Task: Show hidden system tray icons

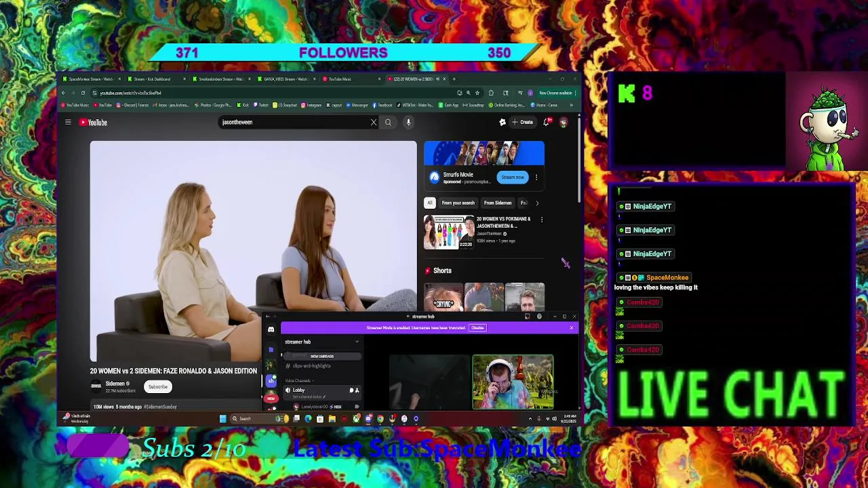Action: coord(530,419)
